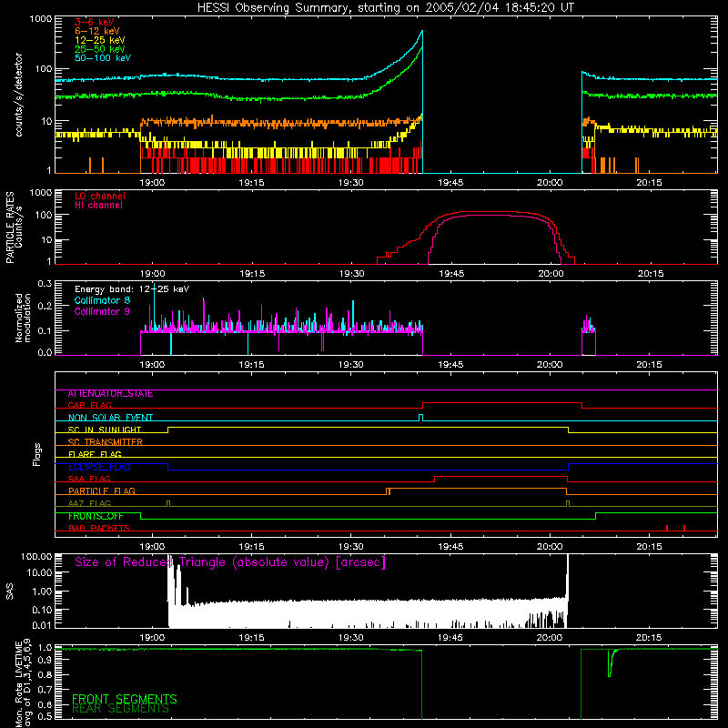Click the 0.3 tick on modulation axis
The image size is (728, 728).
tap(45, 283)
